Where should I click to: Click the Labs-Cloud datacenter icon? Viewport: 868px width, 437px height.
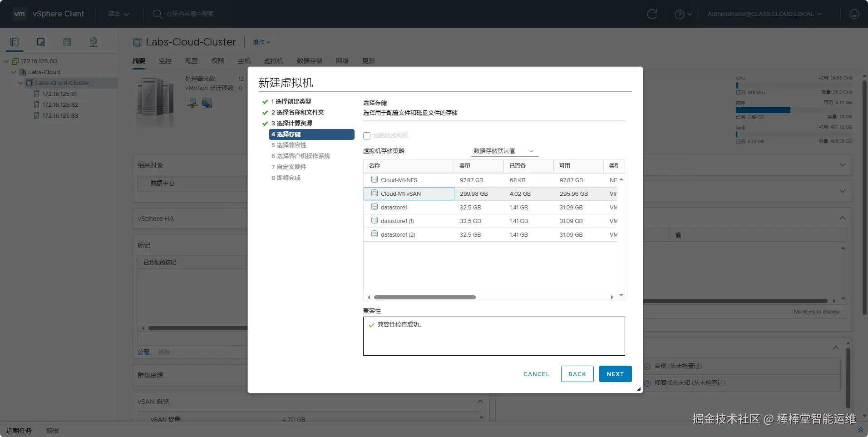(23, 72)
